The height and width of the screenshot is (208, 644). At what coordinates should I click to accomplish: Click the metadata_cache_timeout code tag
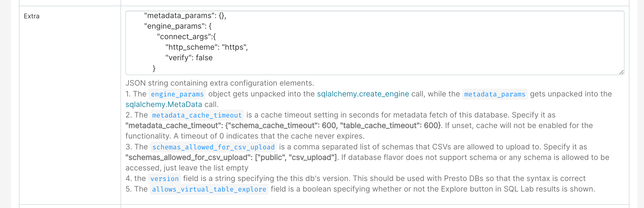(197, 115)
